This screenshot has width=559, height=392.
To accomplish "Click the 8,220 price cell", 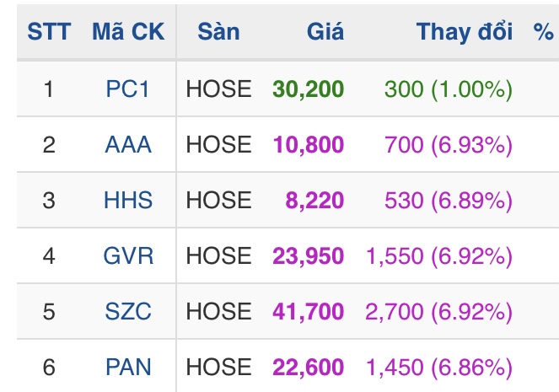I will [315, 200].
